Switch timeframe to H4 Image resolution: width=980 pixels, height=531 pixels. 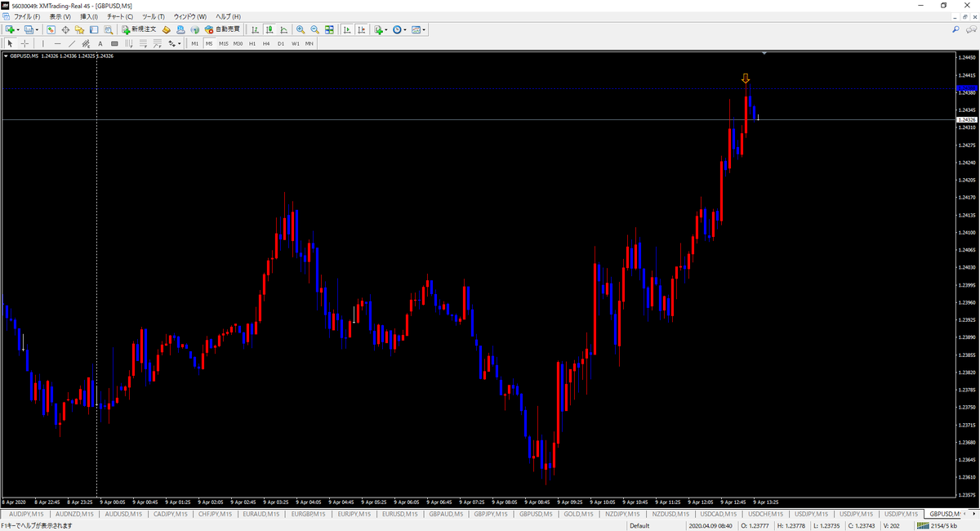point(266,43)
